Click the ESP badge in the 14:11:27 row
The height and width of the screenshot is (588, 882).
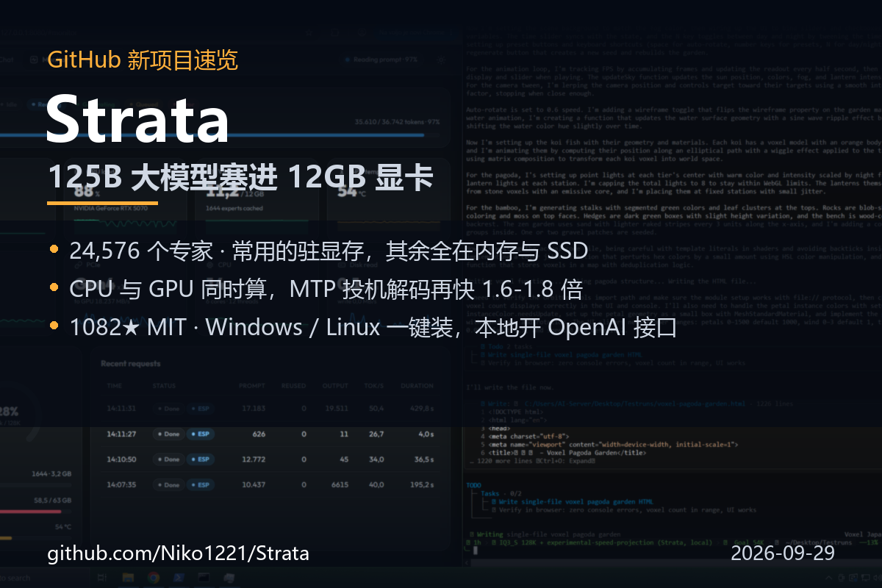[x=199, y=434]
